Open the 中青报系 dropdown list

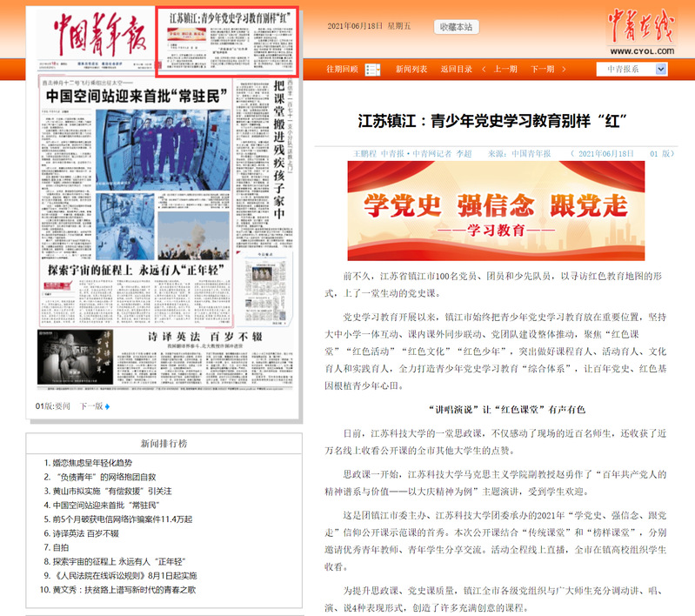[x=660, y=70]
